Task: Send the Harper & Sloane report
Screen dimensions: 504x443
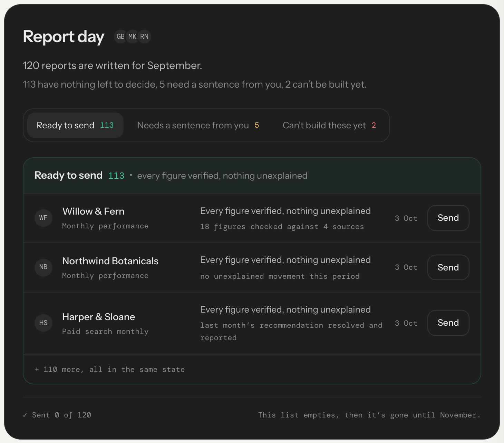Action: pos(448,323)
